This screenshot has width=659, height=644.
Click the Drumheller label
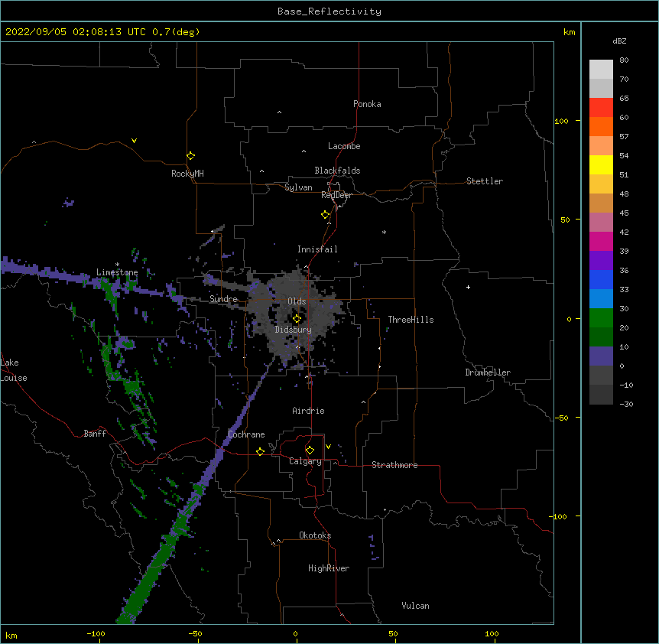coord(488,372)
